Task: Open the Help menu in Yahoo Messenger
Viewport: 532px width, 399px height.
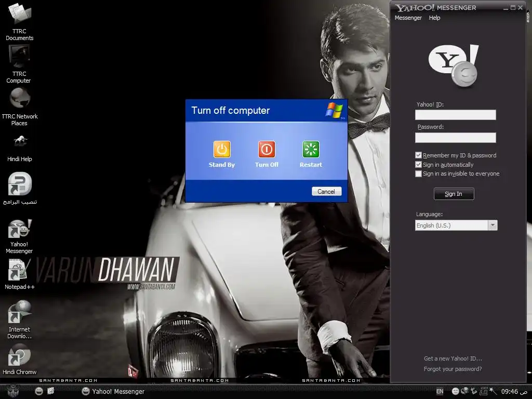Action: (435, 18)
